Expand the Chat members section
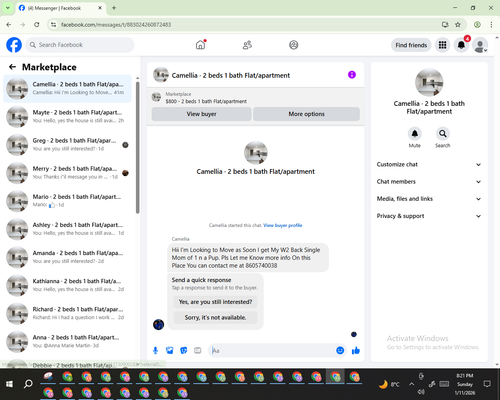Image resolution: width=500 pixels, height=400 pixels. pos(429,182)
